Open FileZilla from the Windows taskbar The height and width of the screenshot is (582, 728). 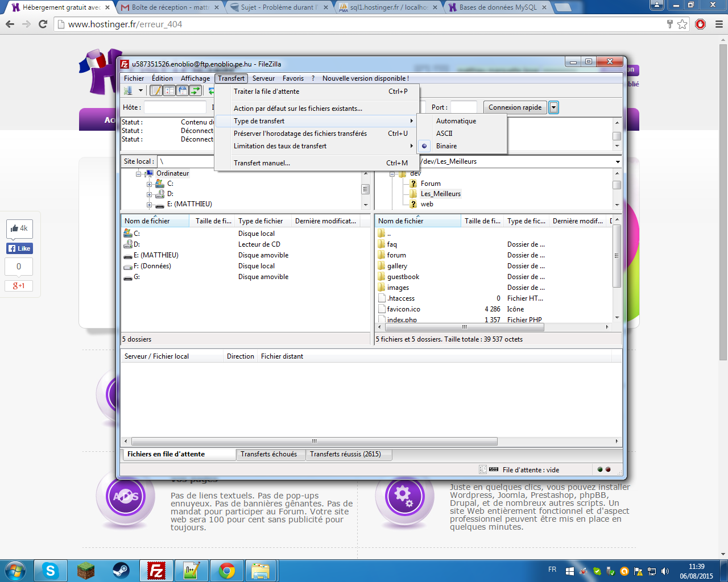pyautogui.click(x=156, y=571)
